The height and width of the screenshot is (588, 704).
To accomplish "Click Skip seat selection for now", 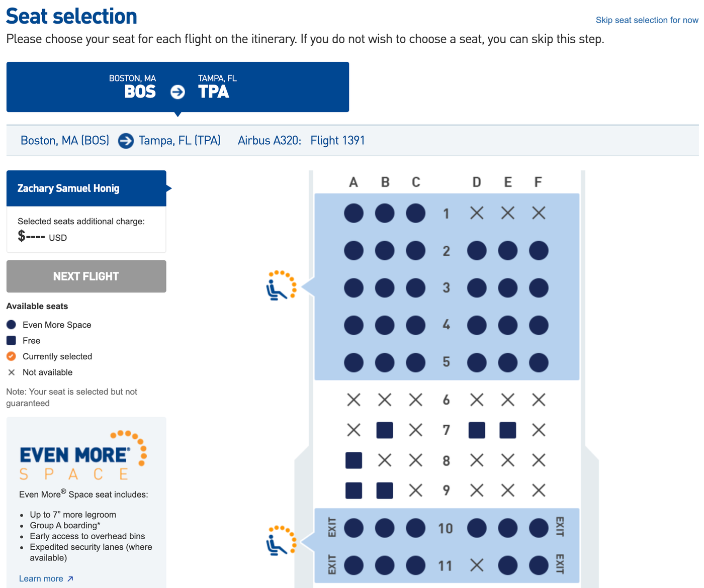I will 647,20.
